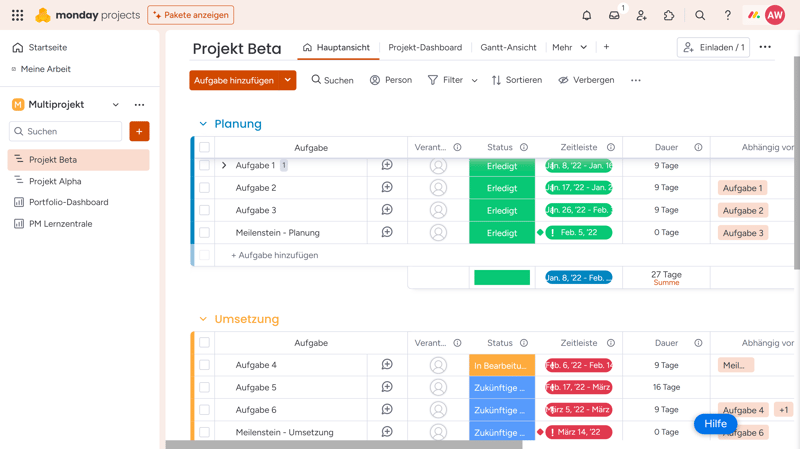The height and width of the screenshot is (449, 800).
Task: Click the help question mark icon
Action: click(727, 15)
